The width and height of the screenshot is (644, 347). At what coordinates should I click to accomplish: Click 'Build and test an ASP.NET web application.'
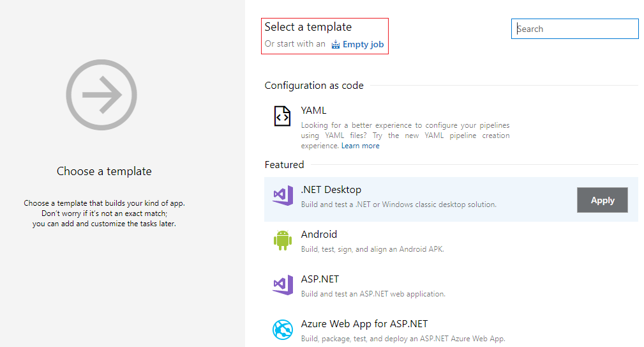pyautogui.click(x=373, y=294)
